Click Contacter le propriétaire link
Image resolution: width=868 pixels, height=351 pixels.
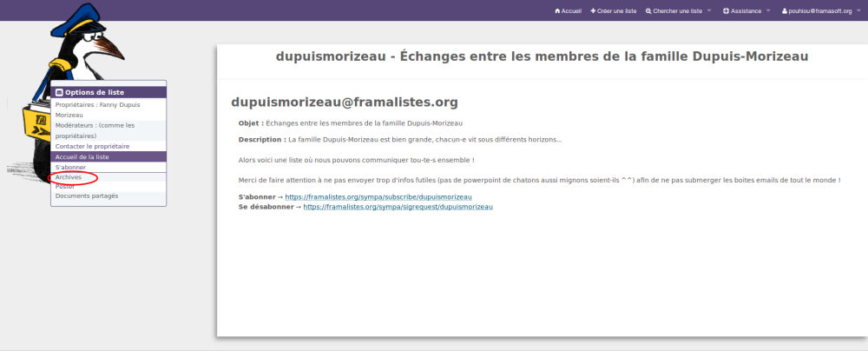(93, 146)
